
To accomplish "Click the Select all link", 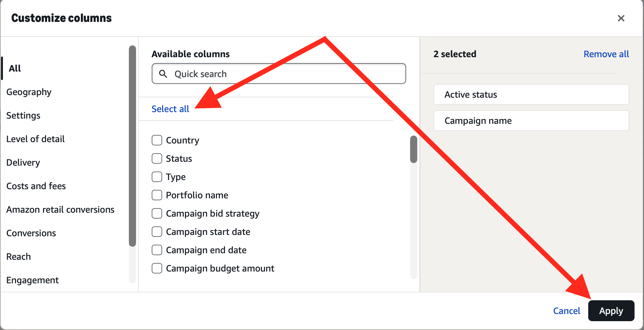I will 170,109.
